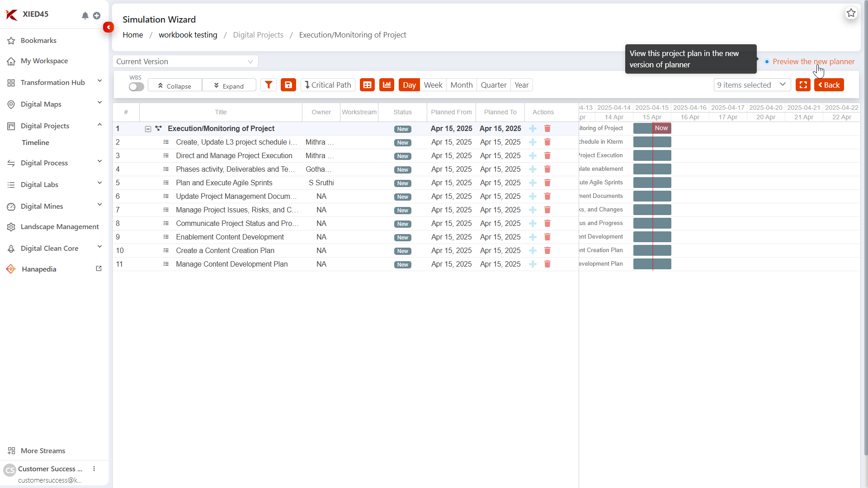Delete row 5 using trash icon
Screen dimensions: 868x488
tap(547, 183)
